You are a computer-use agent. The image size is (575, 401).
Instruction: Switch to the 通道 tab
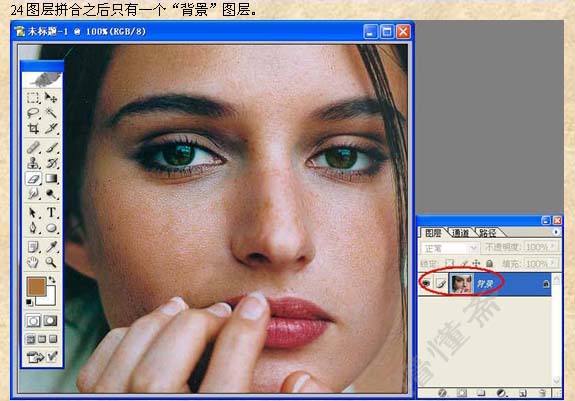tap(461, 233)
